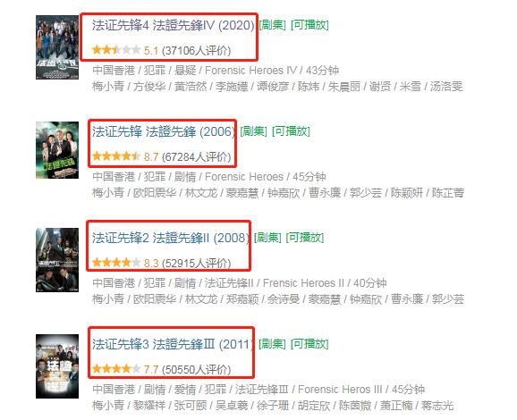This screenshot has width=517, height=420.
Task: Click the 法证先锋 法證先鋒 (2006) title link
Action: pos(164,131)
